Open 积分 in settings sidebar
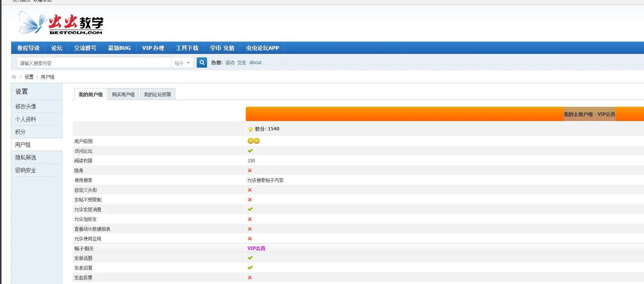This screenshot has width=644, height=284. click(20, 132)
